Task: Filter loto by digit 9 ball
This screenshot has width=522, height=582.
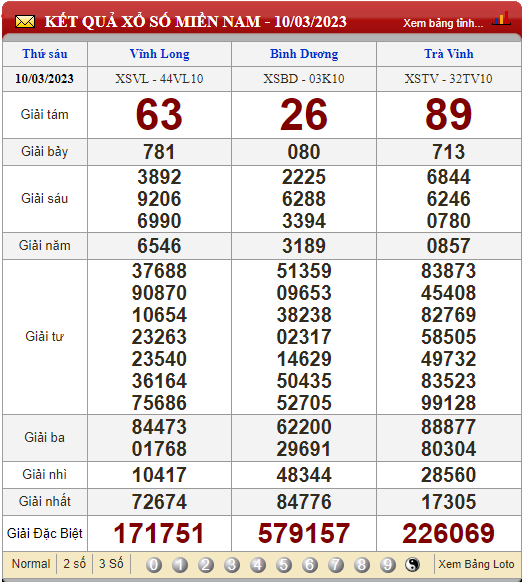Action: (x=388, y=565)
